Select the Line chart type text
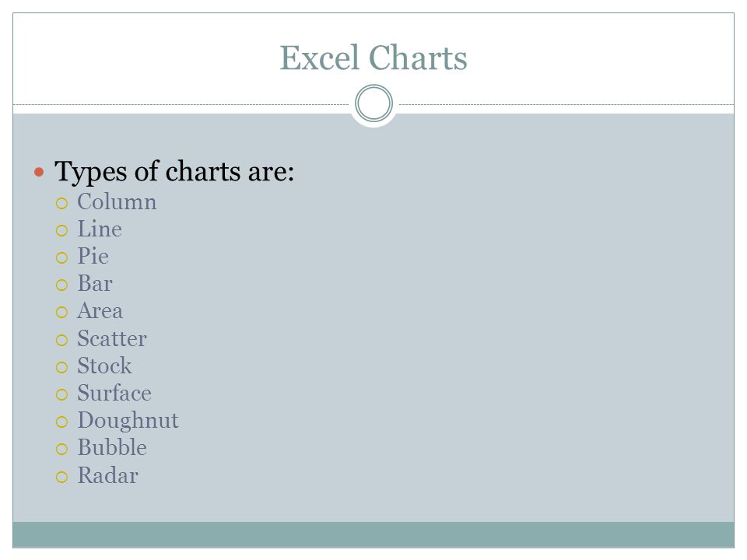The width and height of the screenshot is (747, 560). (100, 229)
